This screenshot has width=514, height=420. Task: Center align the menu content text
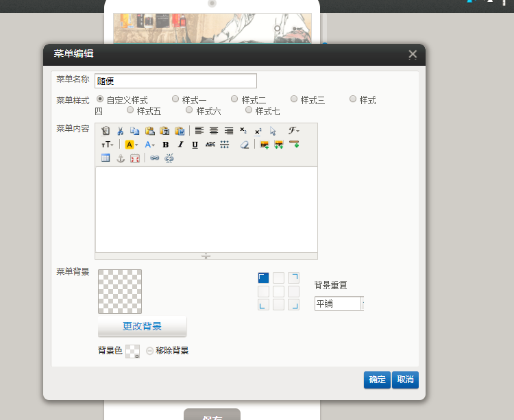(214, 131)
